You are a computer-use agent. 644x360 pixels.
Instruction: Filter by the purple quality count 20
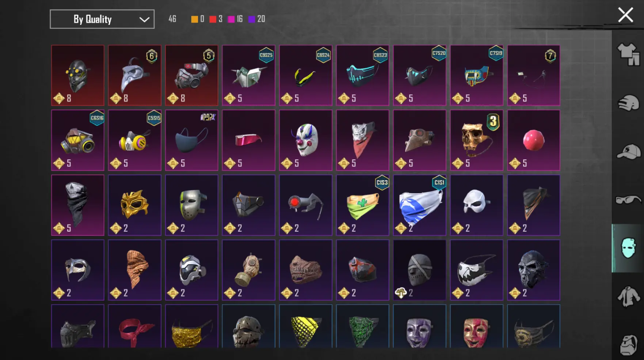256,19
